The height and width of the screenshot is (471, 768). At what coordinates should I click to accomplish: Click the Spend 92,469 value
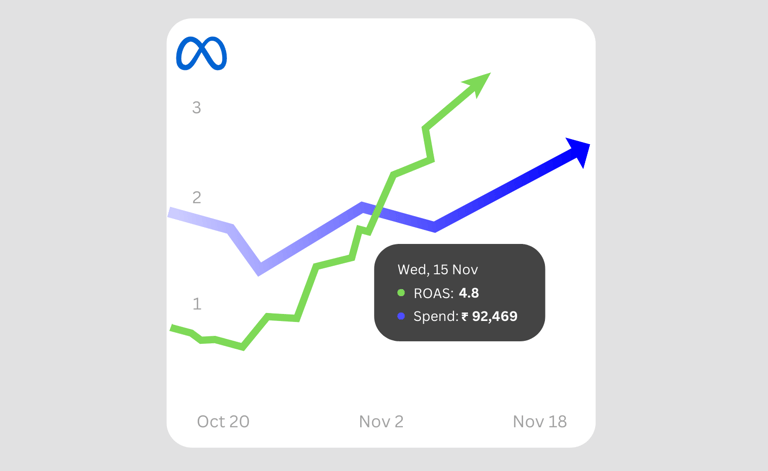(495, 317)
